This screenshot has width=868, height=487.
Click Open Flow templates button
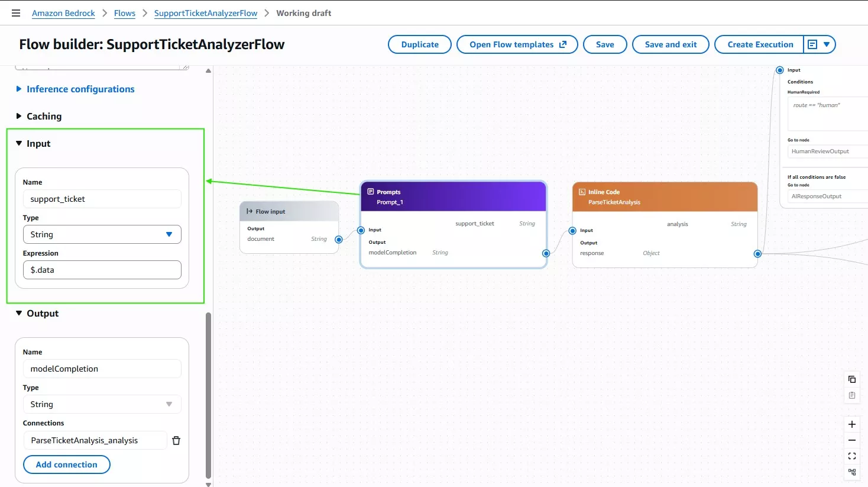click(517, 44)
